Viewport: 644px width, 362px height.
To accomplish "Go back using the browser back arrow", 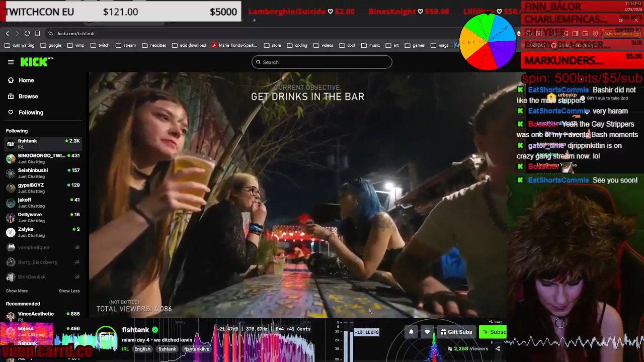I will 8,34.
